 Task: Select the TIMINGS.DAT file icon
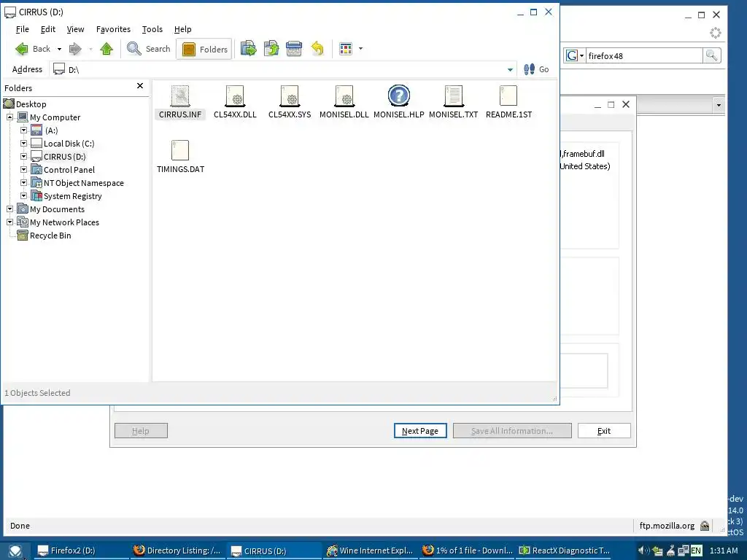click(180, 150)
